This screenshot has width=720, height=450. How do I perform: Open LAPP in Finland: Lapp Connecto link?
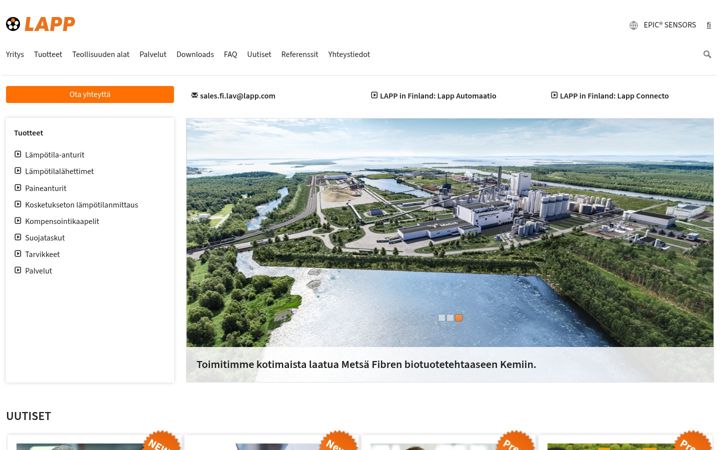(x=614, y=96)
